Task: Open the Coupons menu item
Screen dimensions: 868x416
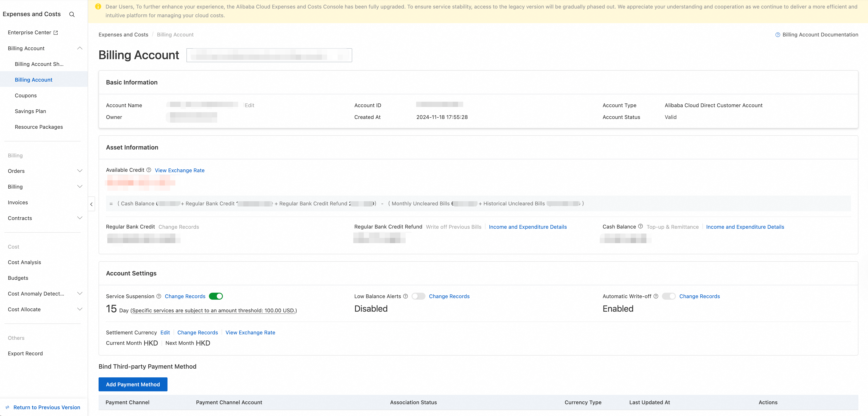Action: (x=26, y=95)
